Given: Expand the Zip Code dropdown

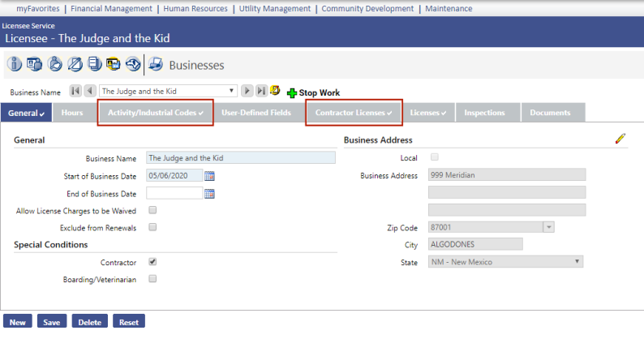Looking at the screenshot, I should coord(549,228).
